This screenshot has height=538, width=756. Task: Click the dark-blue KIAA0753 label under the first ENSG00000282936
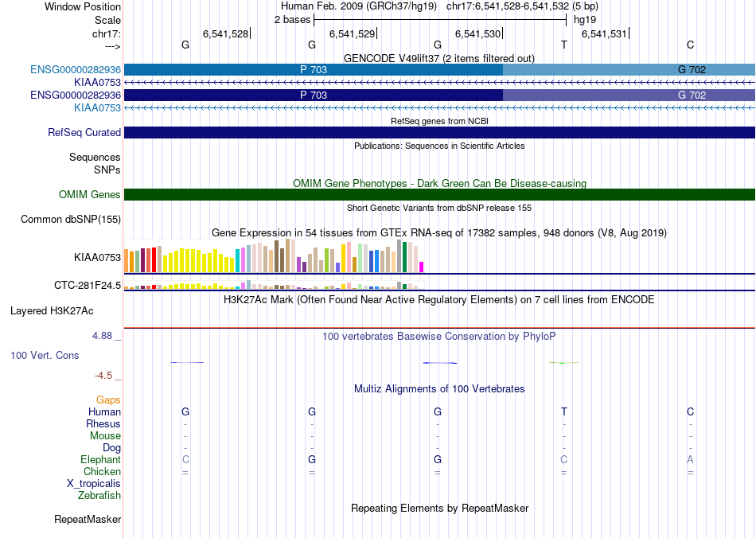tap(97, 83)
